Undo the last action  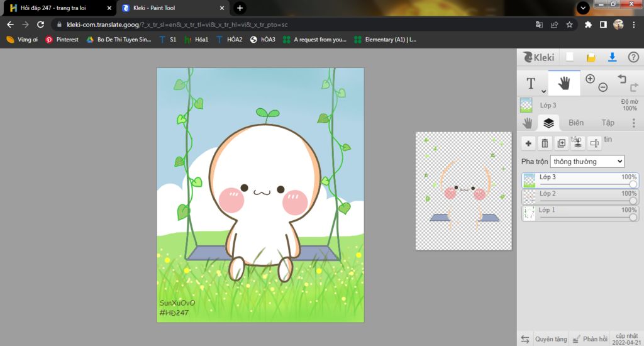click(x=622, y=79)
